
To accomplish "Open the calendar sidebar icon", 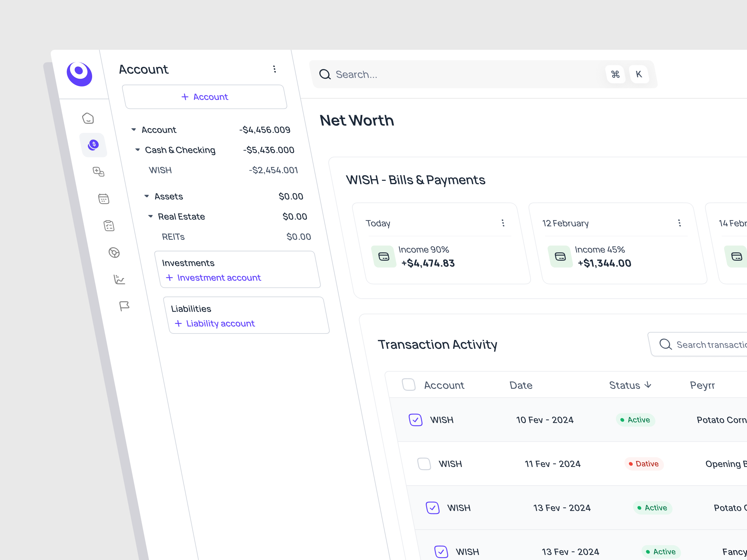I will 104,199.
